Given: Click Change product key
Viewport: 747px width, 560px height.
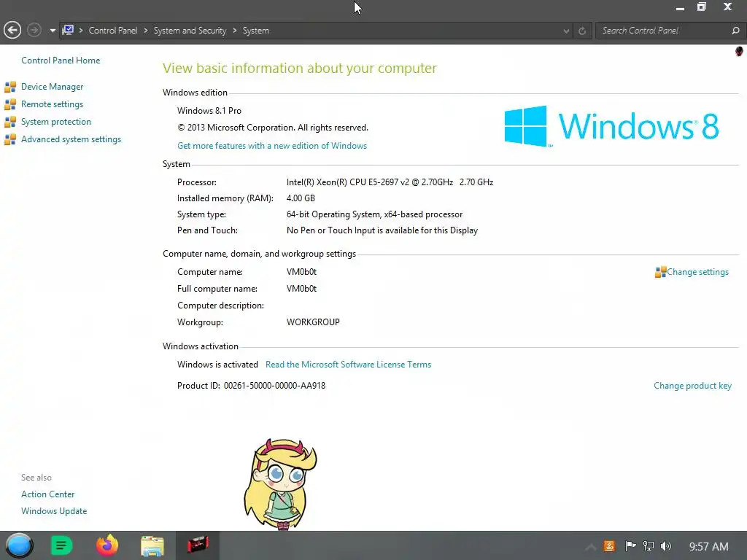Looking at the screenshot, I should [x=692, y=386].
